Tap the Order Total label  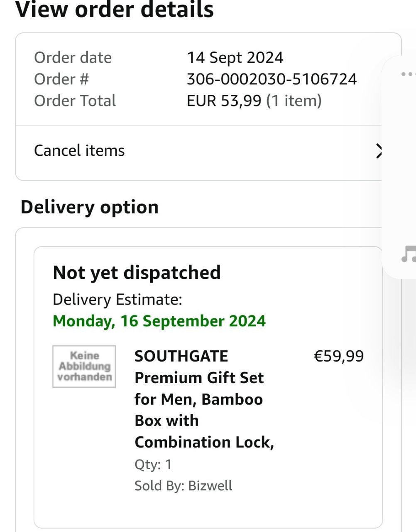[75, 101]
